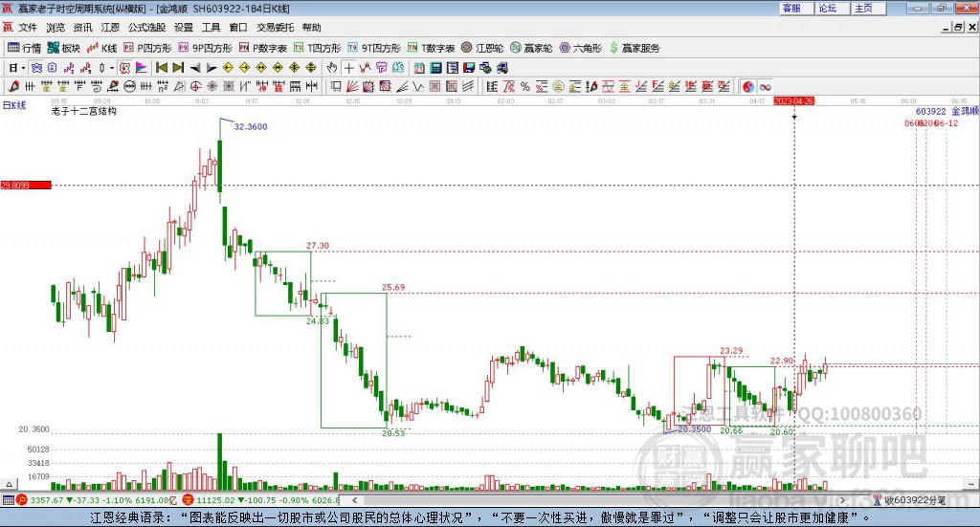Click the 老子十二宫结构 indicator label

(84, 111)
